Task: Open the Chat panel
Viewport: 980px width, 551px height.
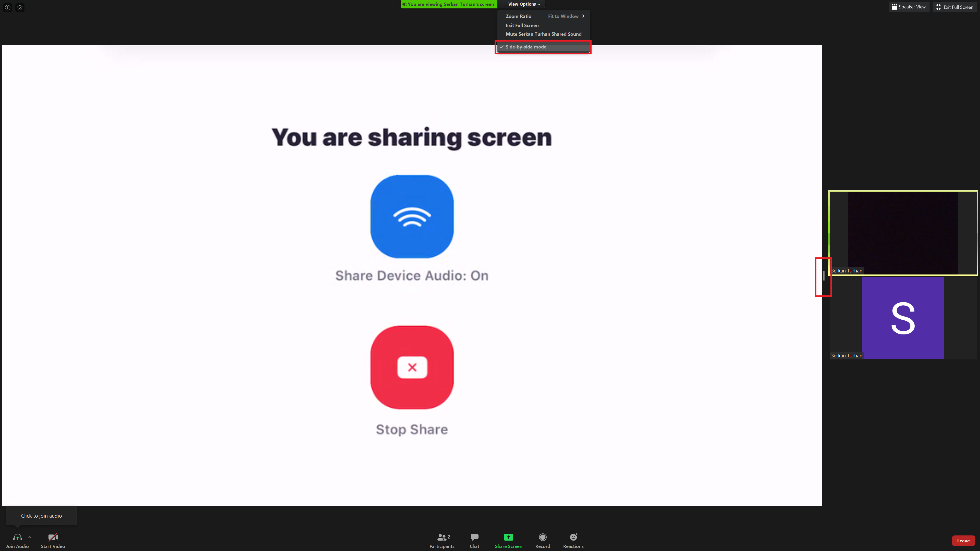Action: 474,541
